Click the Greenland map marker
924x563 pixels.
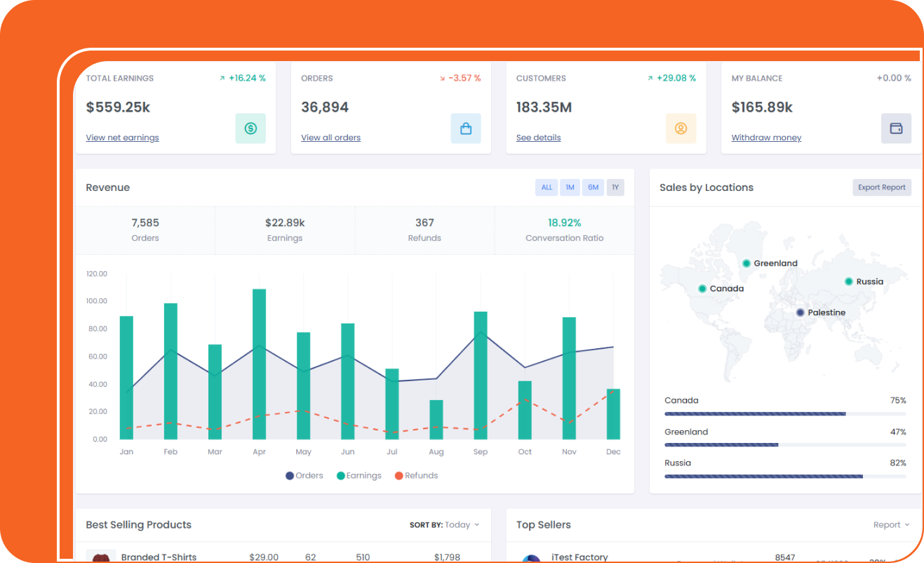point(746,263)
